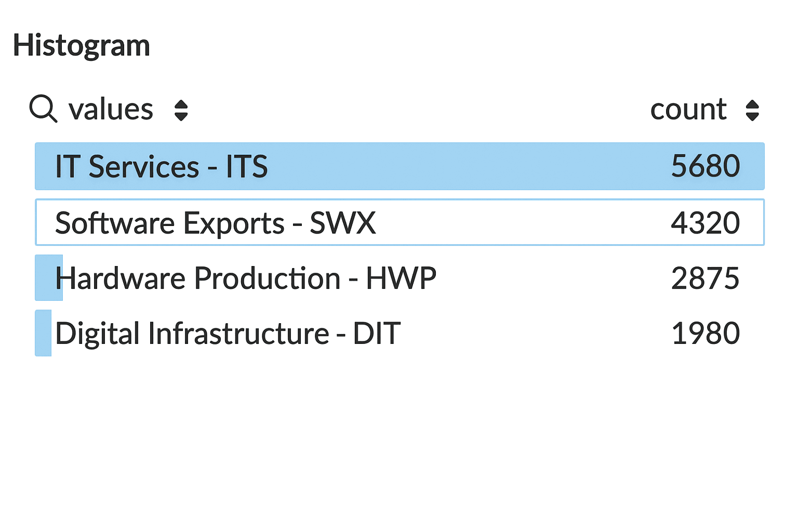798x532 pixels.
Task: Click the search magnifier icon beside values
Action: 43,109
